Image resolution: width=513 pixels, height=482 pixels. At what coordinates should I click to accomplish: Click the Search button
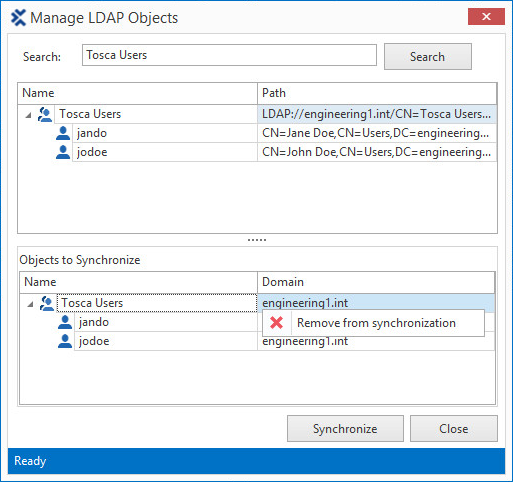tap(428, 56)
